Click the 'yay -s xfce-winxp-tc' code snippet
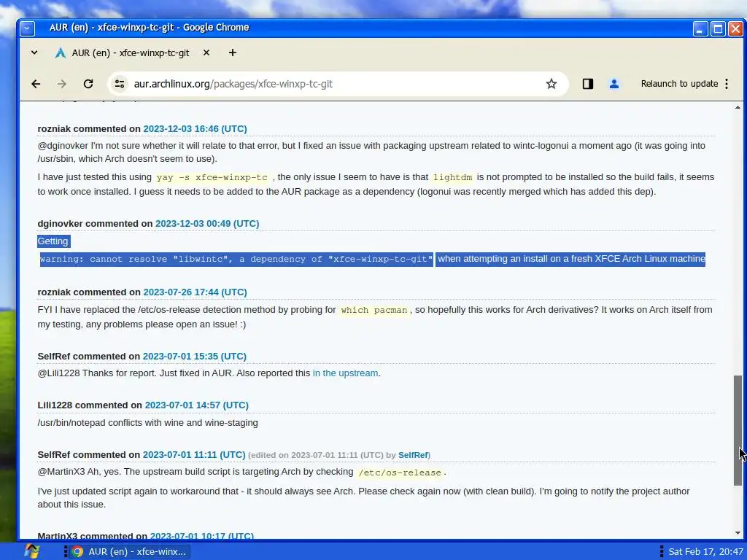The width and height of the screenshot is (747, 560). coord(212,178)
